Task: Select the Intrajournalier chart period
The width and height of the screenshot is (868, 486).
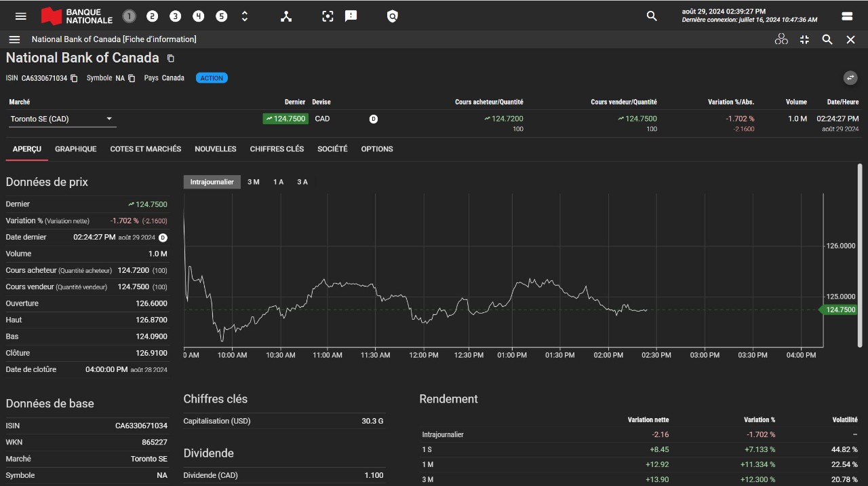Action: coord(212,182)
